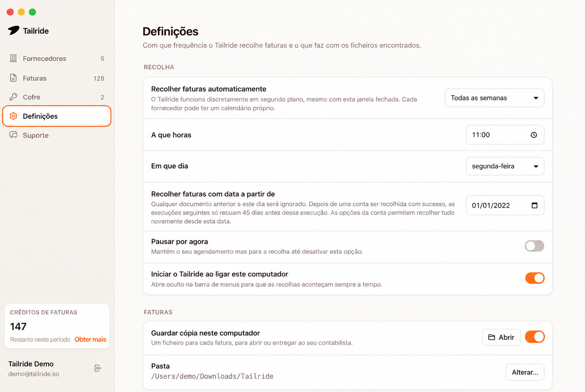Click the Cofre key icon

[13, 97]
